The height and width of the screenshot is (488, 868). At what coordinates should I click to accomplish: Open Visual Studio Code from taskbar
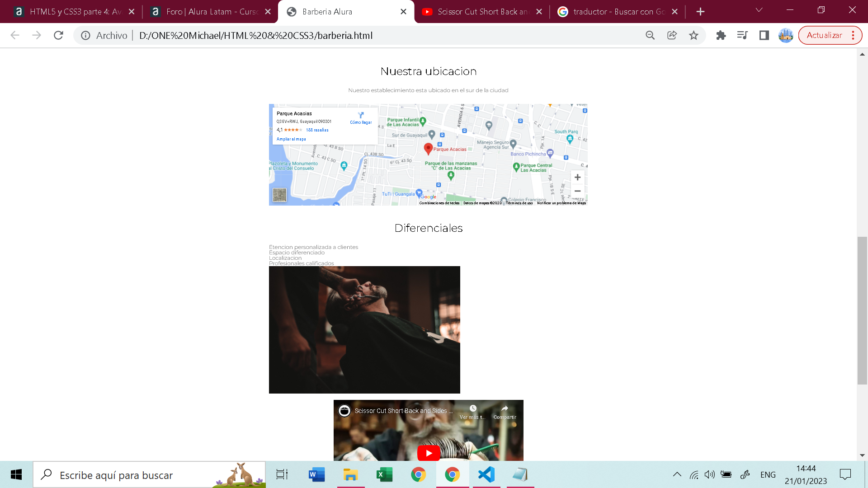(x=486, y=474)
